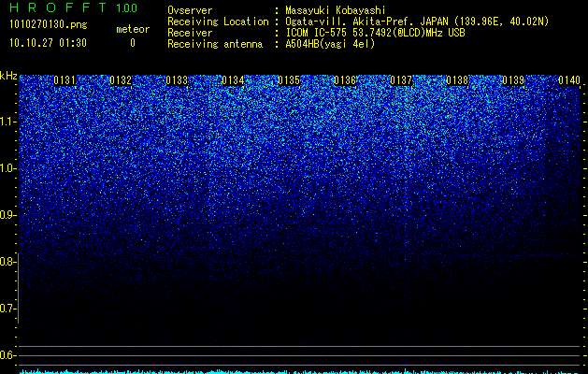Viewport: 588px width, 374px height.
Task: Click the kHz axis unit label
Action: (8, 76)
